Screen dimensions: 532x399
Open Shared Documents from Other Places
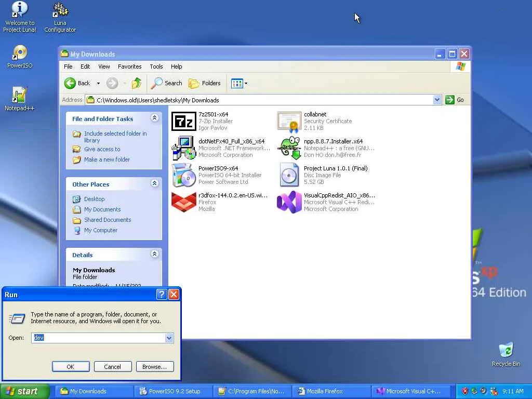108,220
